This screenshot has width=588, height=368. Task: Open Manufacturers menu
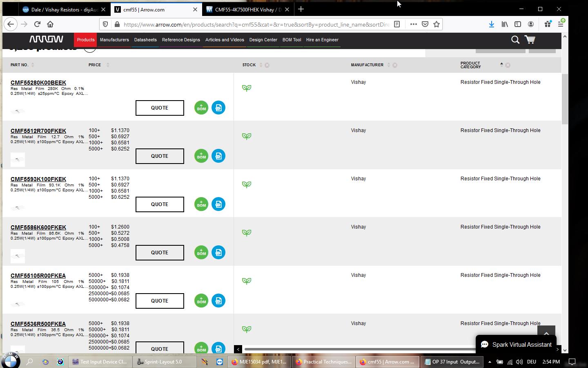click(114, 40)
